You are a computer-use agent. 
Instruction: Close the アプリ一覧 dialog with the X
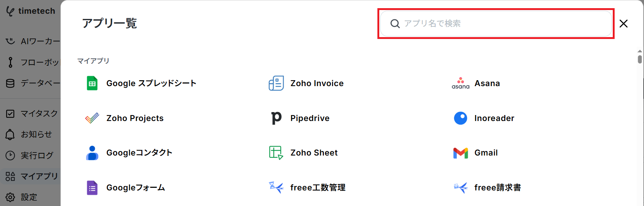(x=624, y=23)
